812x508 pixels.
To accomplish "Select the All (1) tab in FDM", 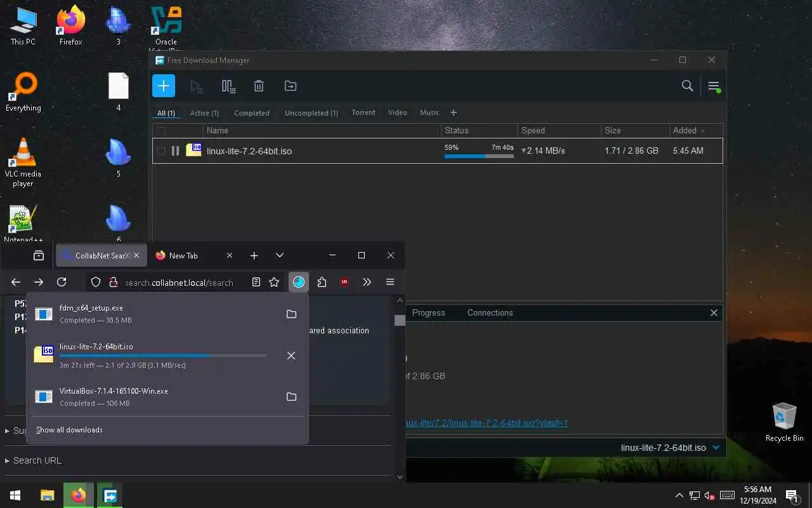I will (166, 113).
